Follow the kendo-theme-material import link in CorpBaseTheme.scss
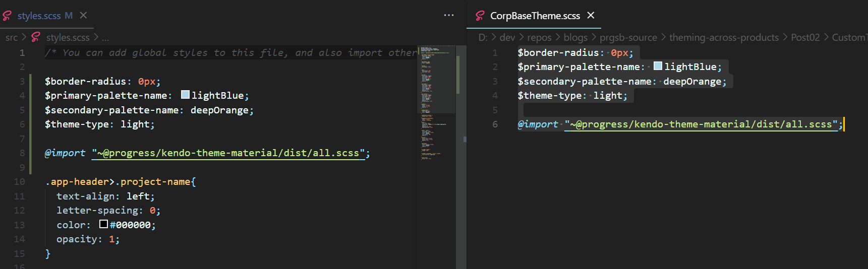 701,124
